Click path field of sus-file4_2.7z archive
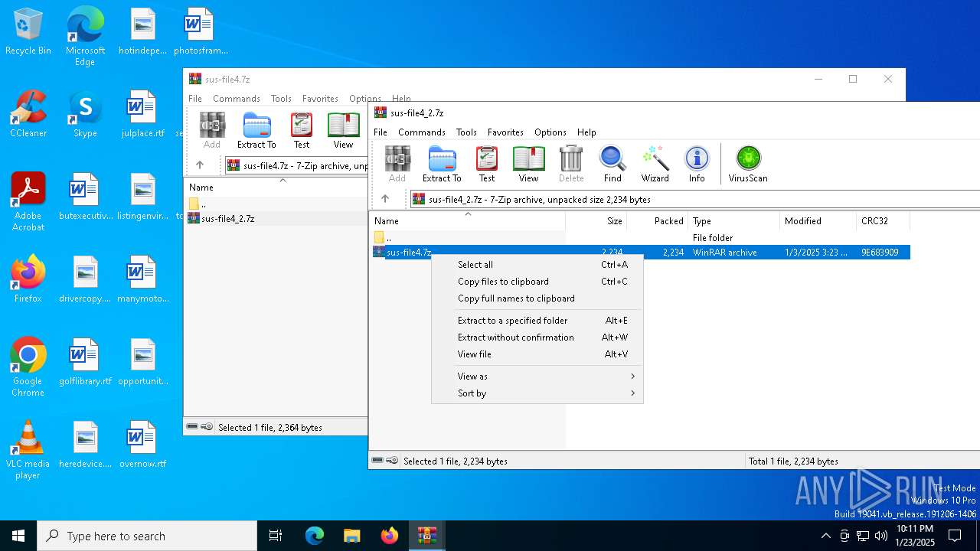 click(x=695, y=199)
